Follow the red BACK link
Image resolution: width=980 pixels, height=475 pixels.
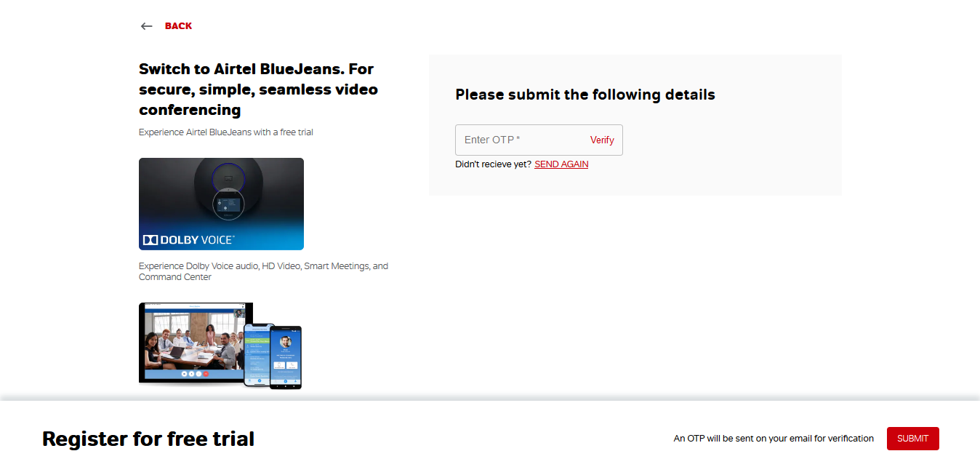[x=178, y=26]
